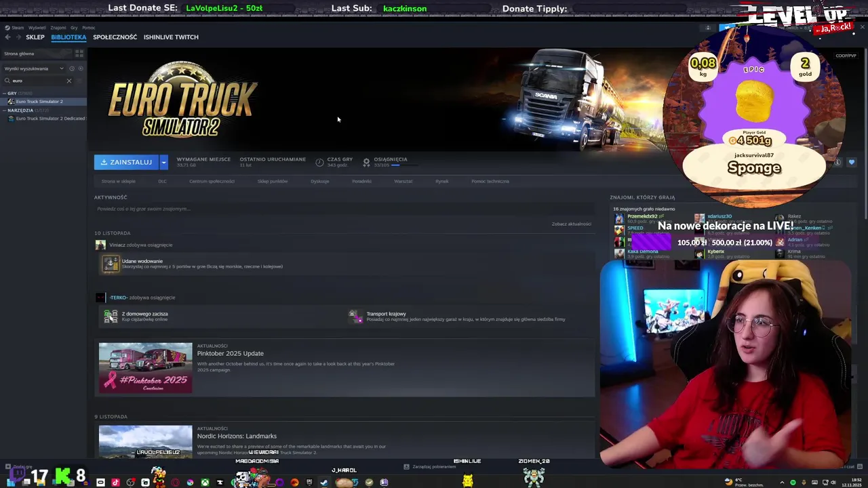
Task: Open the Wyświetl menu
Action: click(x=37, y=28)
